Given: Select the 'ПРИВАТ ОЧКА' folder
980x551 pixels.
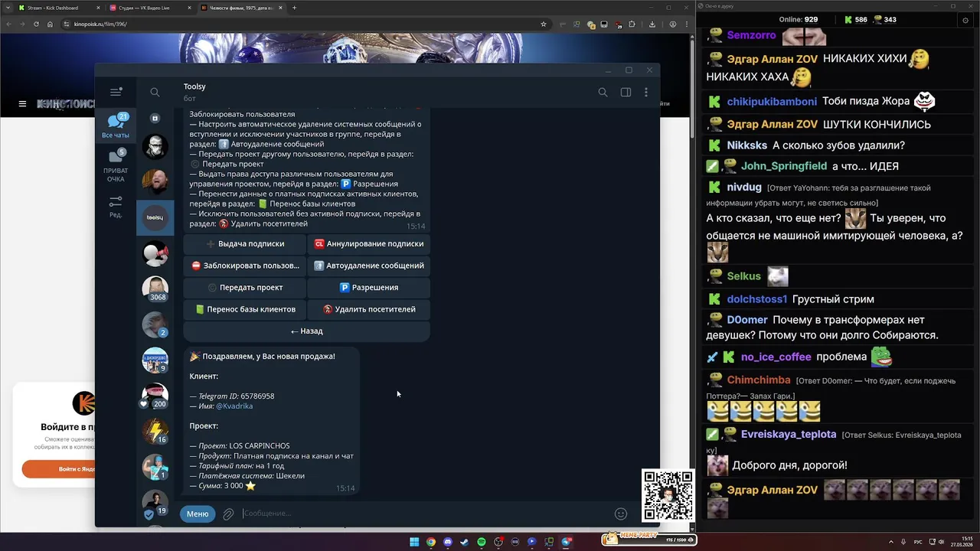Looking at the screenshot, I should point(116,165).
